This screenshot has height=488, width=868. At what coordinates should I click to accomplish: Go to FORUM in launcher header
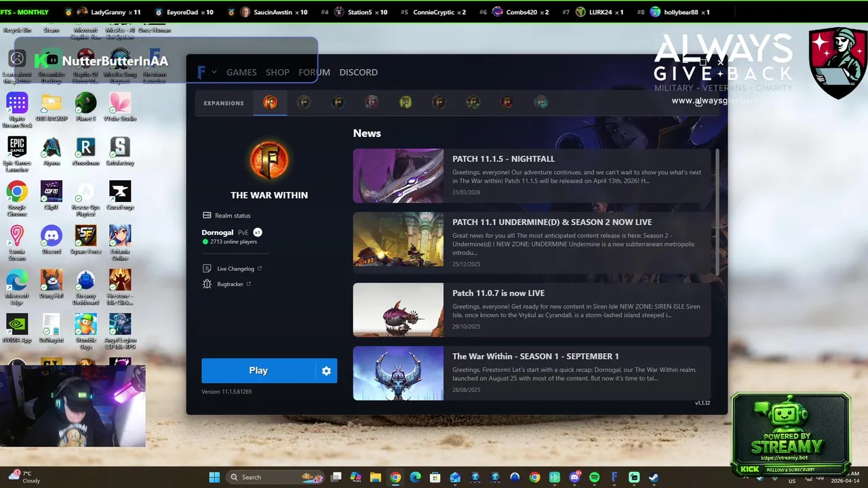[314, 72]
